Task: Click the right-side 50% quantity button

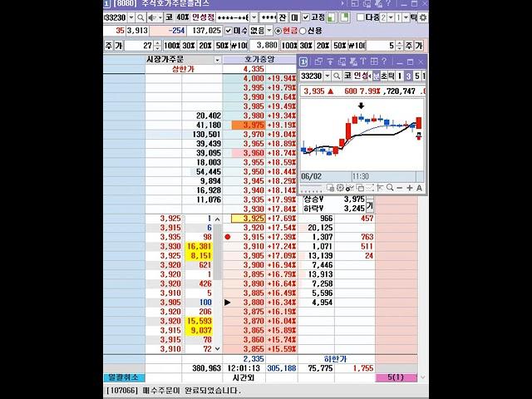Action: [x=339, y=46]
